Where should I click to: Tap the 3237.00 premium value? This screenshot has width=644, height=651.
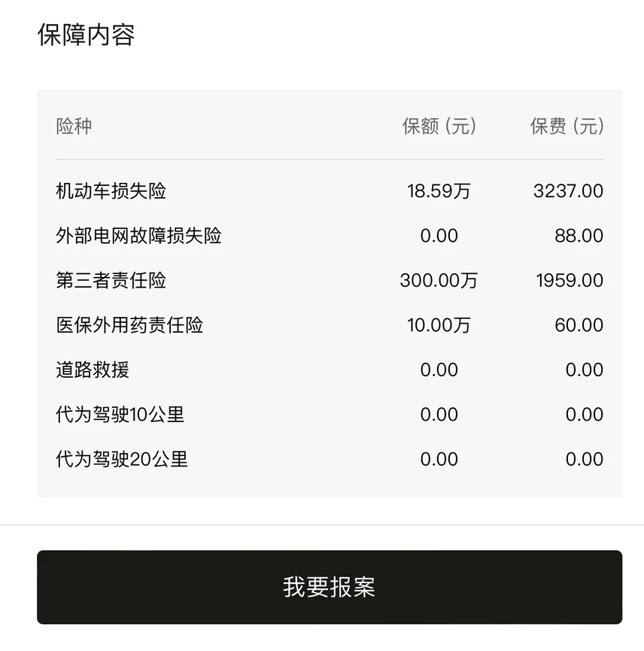click(568, 191)
